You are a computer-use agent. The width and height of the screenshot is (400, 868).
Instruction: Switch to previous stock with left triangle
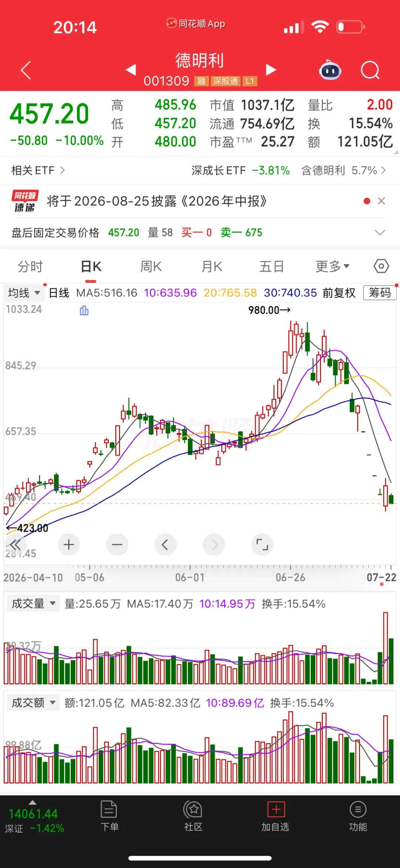tap(131, 70)
